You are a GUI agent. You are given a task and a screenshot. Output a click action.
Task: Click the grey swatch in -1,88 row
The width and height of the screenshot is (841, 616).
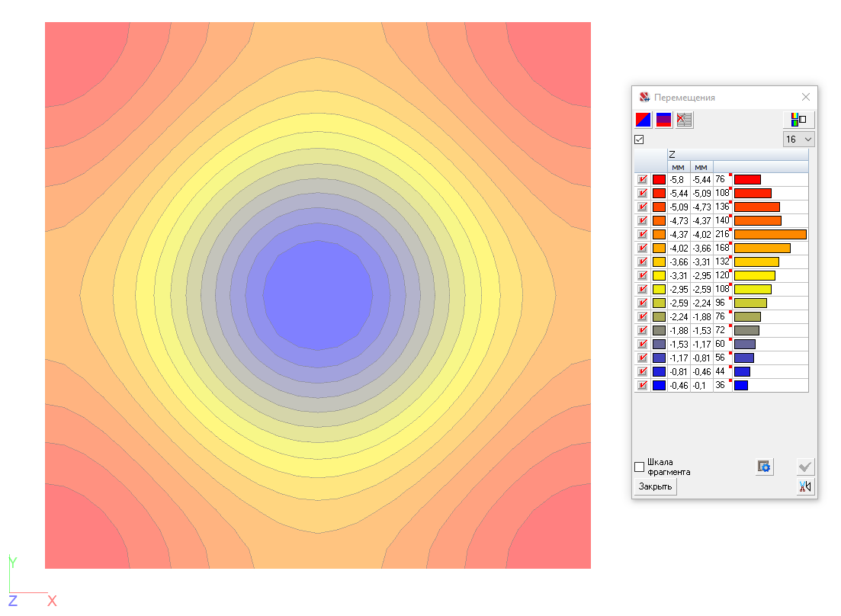659,330
